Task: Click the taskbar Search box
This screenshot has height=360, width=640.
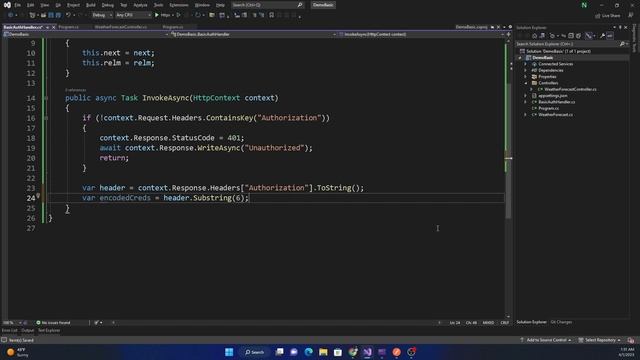Action: [x=255, y=352]
